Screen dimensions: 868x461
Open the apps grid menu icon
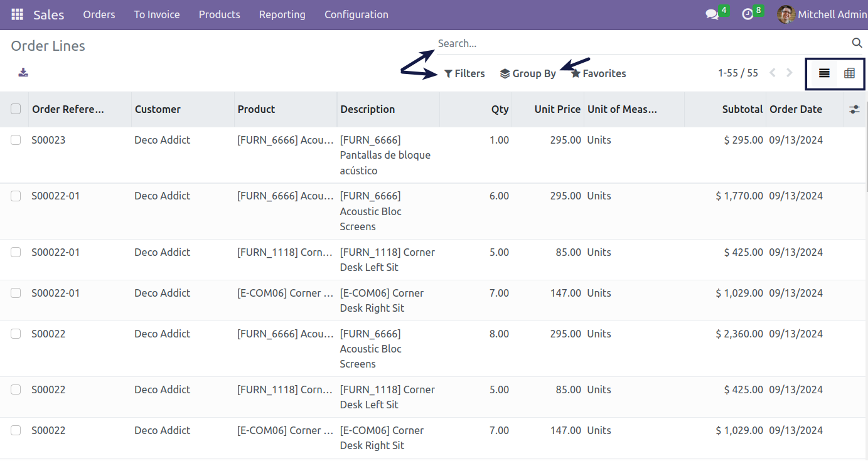(x=18, y=14)
